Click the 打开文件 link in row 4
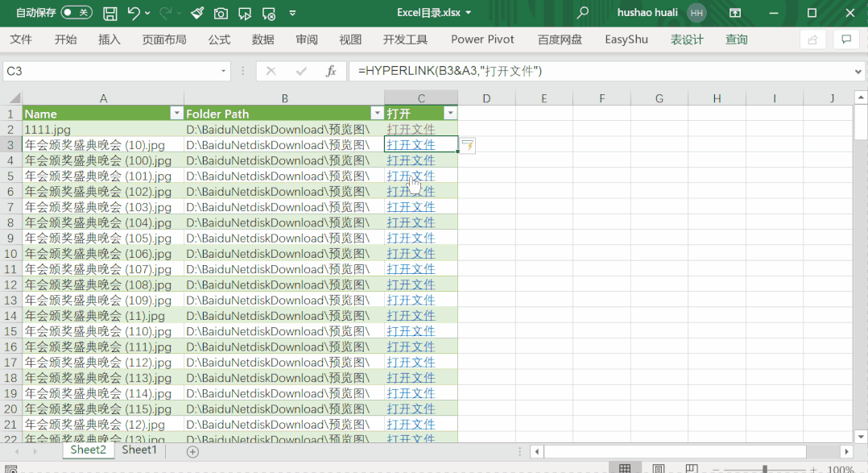Image resolution: width=868 pixels, height=473 pixels. coord(411,160)
